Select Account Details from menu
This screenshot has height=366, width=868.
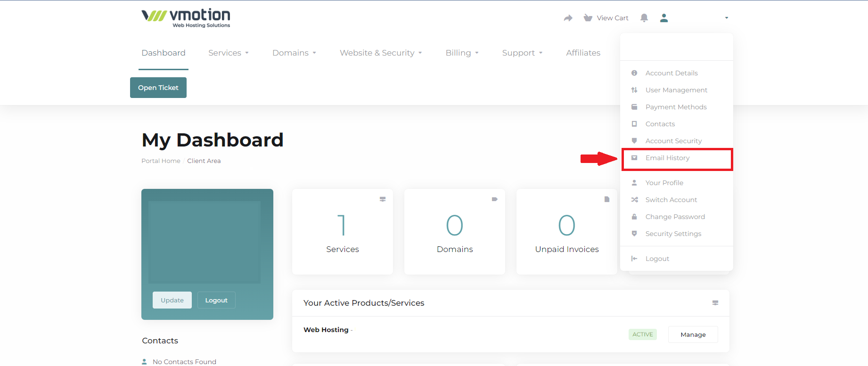(x=677, y=73)
